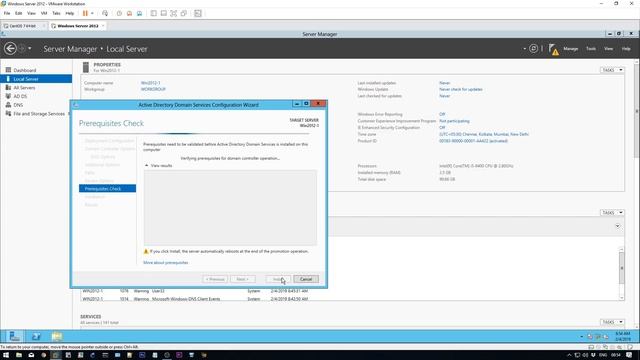The height and width of the screenshot is (360, 640).
Task: Click the VMware revert snapshot icon
Action: click(129, 13)
